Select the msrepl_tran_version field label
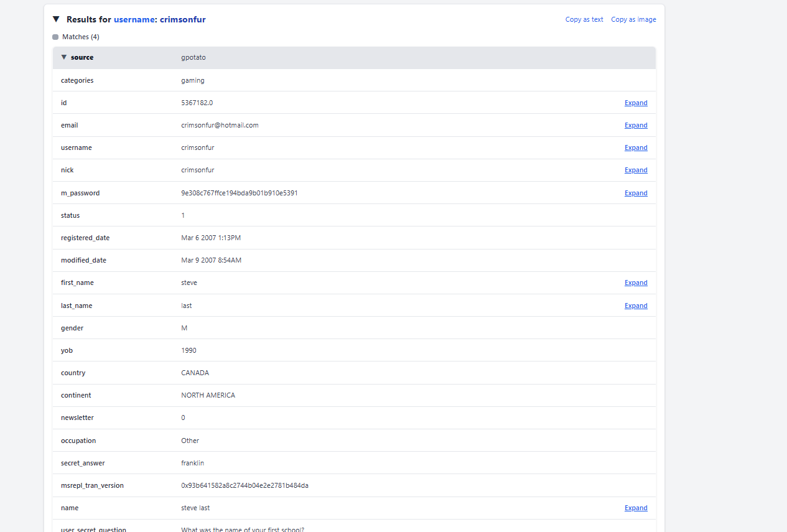 (x=92, y=485)
